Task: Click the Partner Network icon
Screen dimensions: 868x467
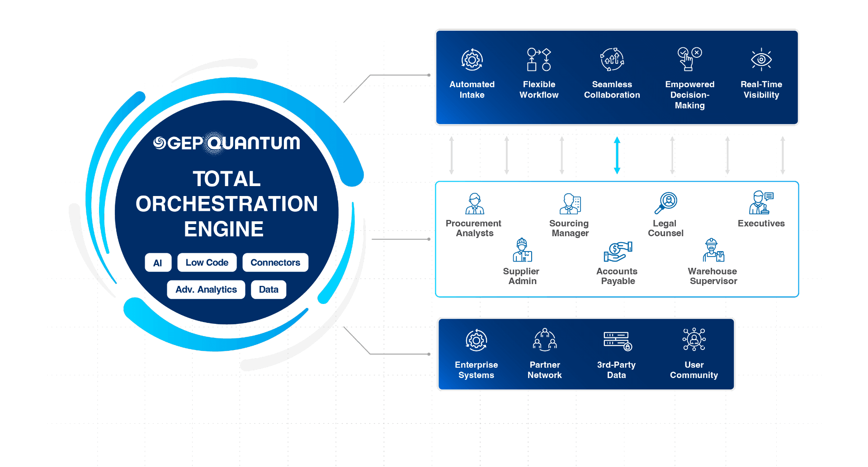Action: pyautogui.click(x=544, y=340)
